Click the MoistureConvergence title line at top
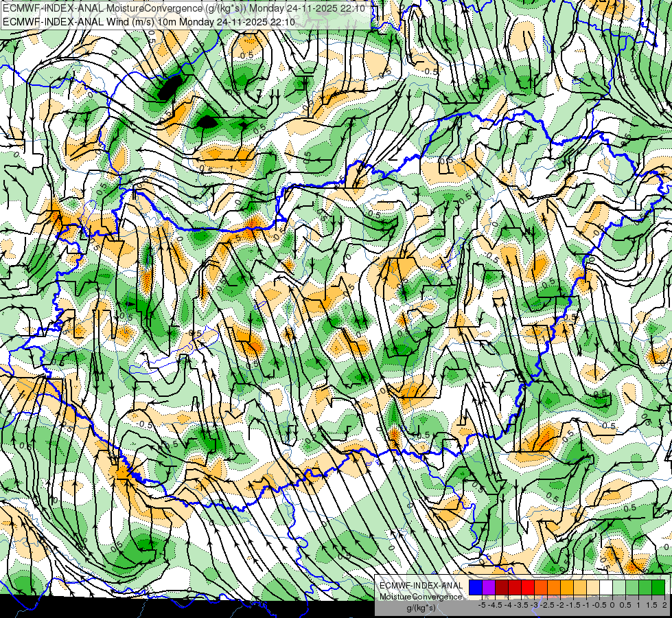Viewport: 672px width, 618px height. pyautogui.click(x=183, y=8)
